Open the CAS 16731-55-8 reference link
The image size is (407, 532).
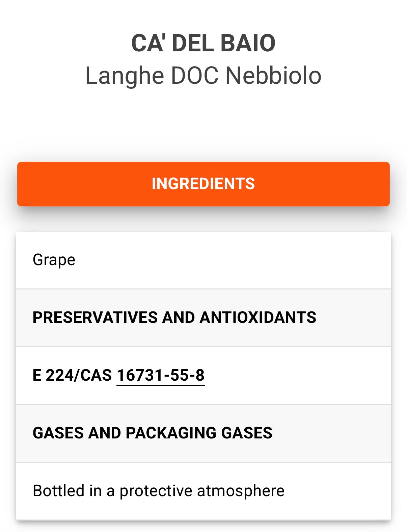click(161, 375)
